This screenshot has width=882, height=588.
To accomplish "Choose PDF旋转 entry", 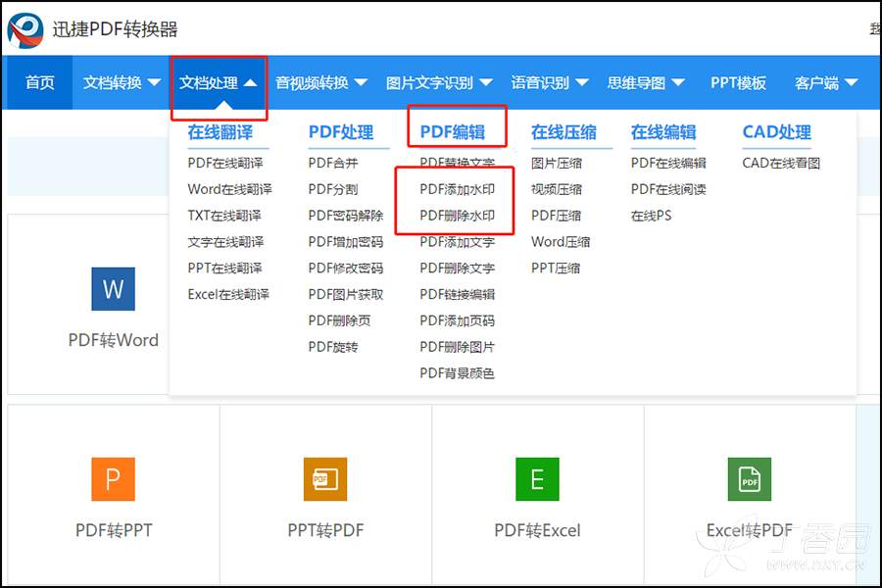I will click(333, 347).
